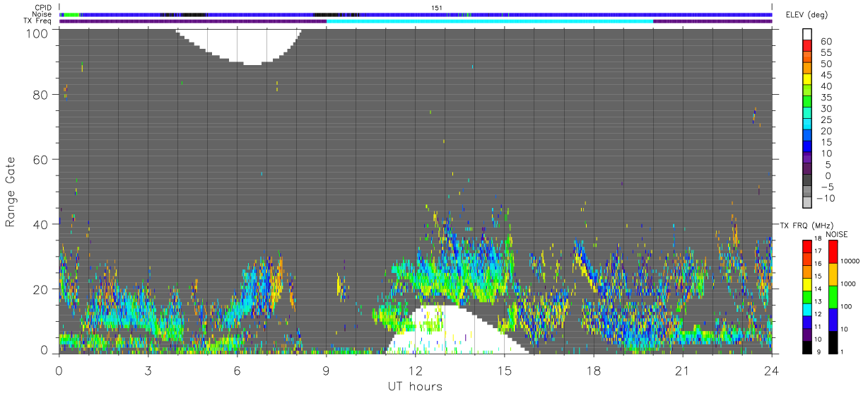Pick the cyan ELEV swatch between 20 and 25

807,124
